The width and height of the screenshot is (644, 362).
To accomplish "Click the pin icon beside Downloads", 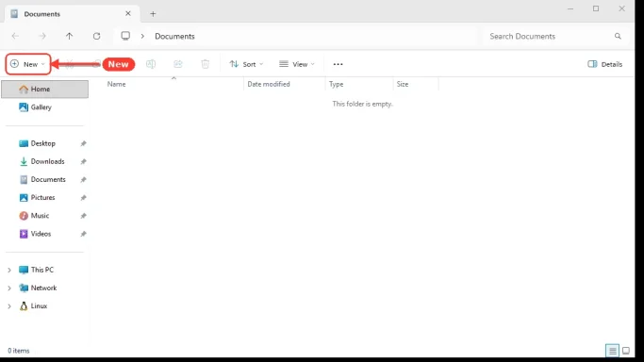I will tap(83, 161).
